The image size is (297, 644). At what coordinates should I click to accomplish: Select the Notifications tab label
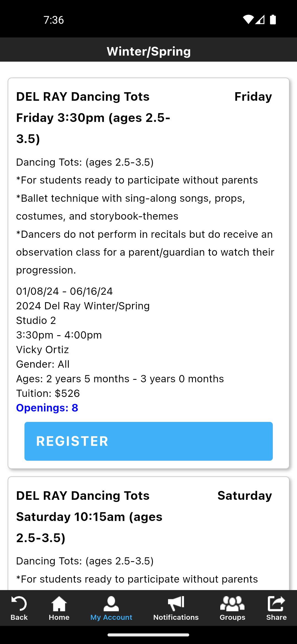point(176,617)
